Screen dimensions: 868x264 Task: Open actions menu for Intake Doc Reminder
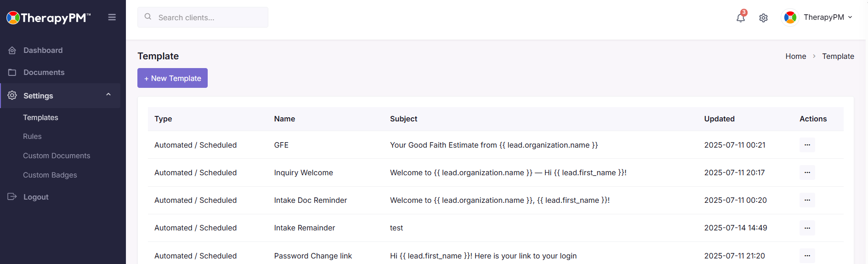coord(807,200)
